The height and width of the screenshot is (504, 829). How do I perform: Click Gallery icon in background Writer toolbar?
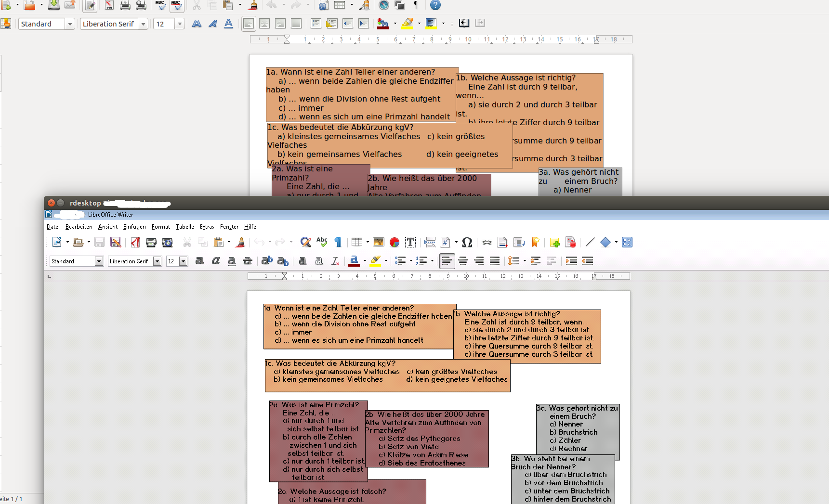(x=399, y=5)
